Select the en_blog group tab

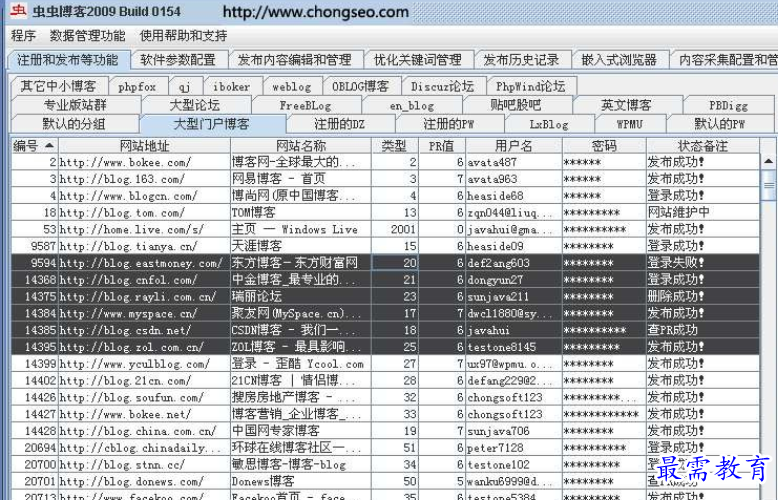pyautogui.click(x=412, y=105)
